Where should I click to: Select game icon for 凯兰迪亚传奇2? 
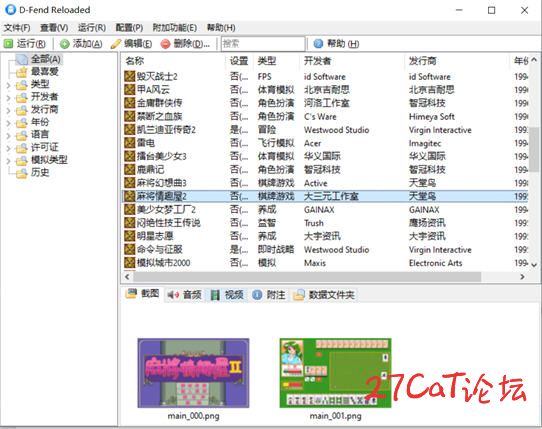pos(130,130)
